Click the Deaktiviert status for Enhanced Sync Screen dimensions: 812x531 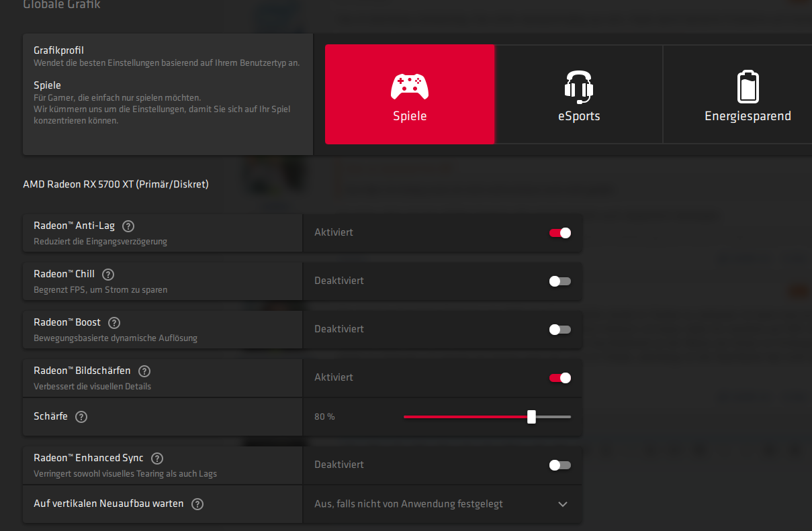tap(339, 465)
